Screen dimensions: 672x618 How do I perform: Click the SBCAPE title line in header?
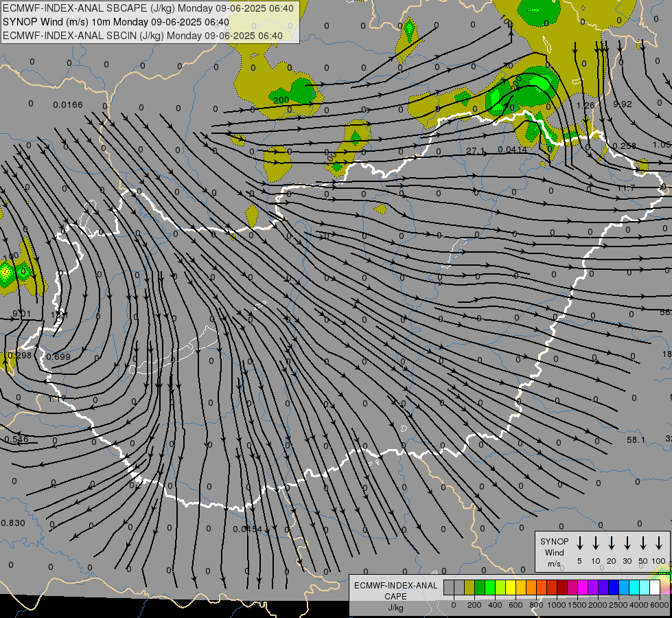148,8
